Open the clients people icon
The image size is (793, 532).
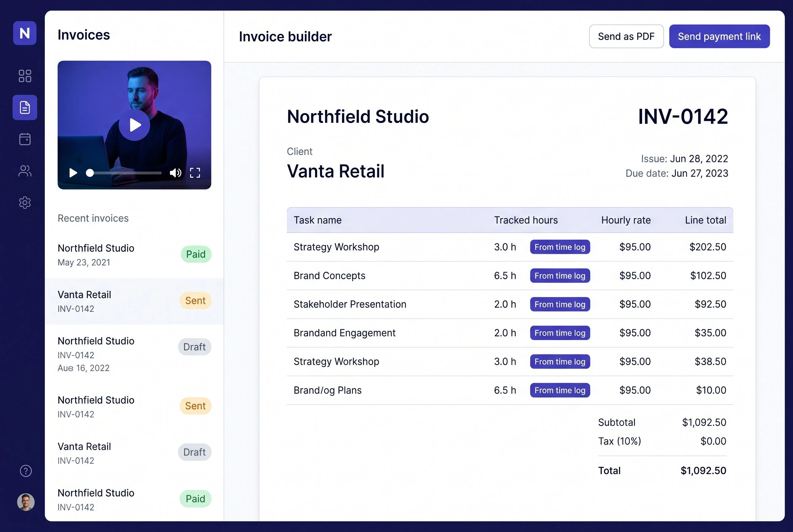[25, 171]
